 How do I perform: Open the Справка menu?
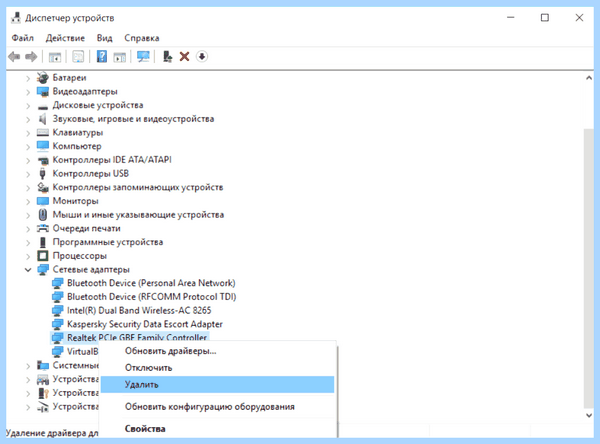click(142, 38)
